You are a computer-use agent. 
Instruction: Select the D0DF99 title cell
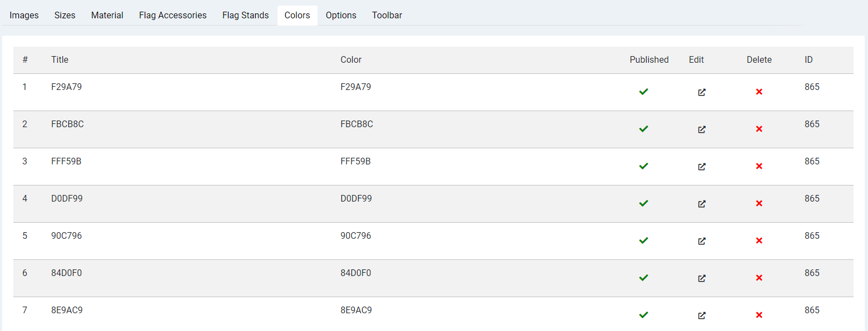[x=67, y=198]
